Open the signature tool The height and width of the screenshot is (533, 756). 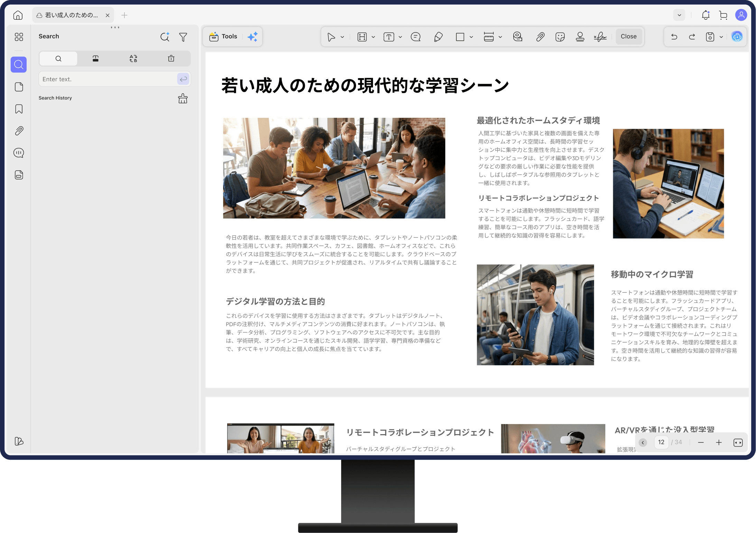(600, 37)
